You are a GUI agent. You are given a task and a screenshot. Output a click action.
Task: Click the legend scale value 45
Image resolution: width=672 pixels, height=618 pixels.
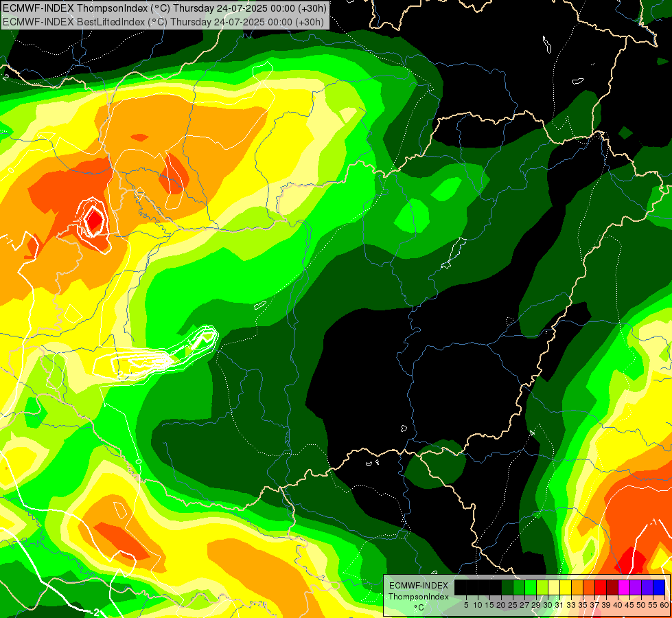click(x=630, y=605)
